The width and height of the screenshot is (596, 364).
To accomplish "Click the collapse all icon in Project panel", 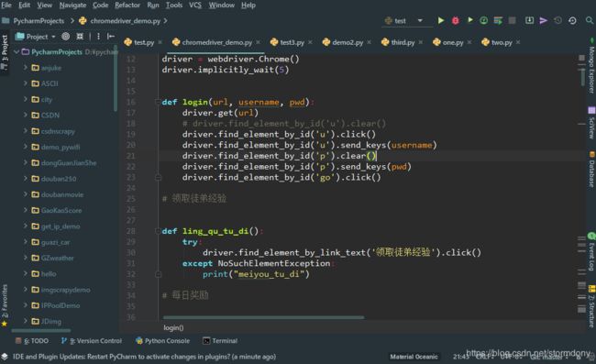I will [x=80, y=37].
